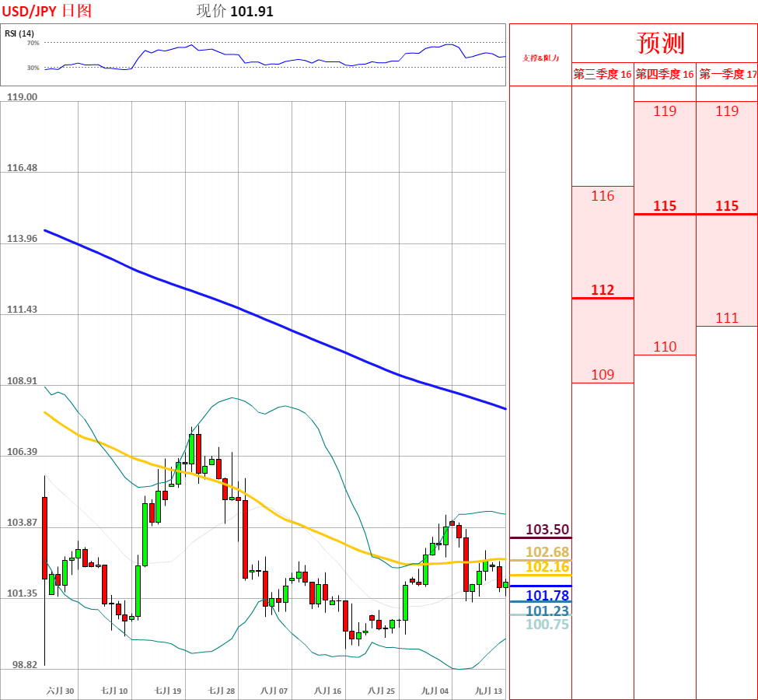The image size is (758, 700).
Task: Click the 113.96 price axis label
Action: pos(22,239)
